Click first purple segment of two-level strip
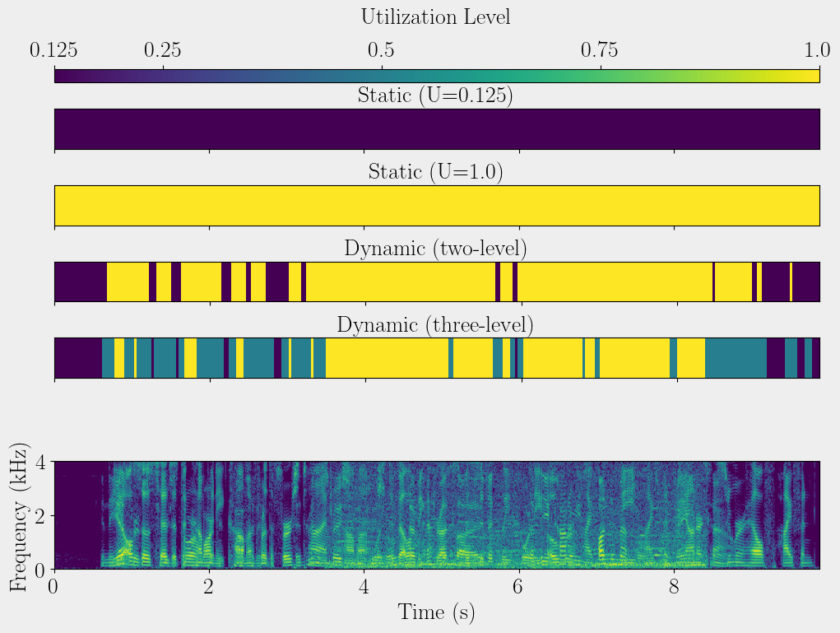 (81, 282)
